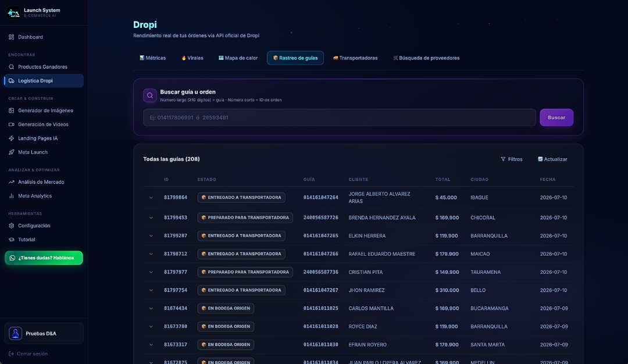Click the Generador de Imágenes icon

click(x=11, y=110)
